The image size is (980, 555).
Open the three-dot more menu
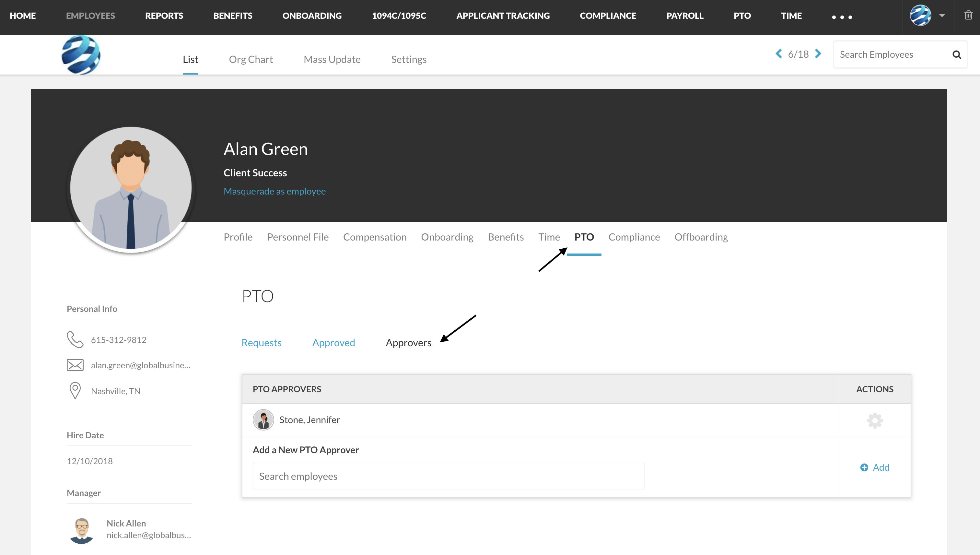(x=842, y=17)
